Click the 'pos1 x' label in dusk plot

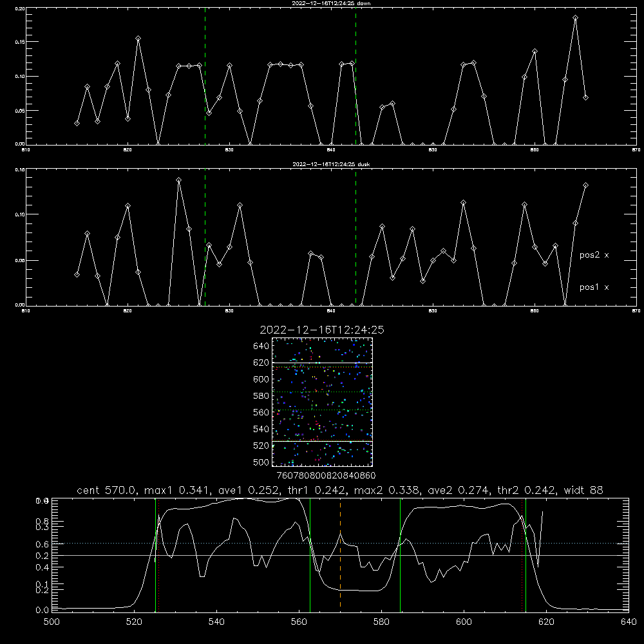pyautogui.click(x=594, y=287)
